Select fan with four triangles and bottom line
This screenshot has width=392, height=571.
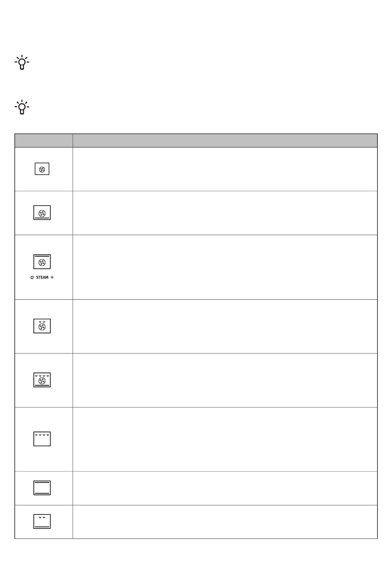click(x=42, y=380)
